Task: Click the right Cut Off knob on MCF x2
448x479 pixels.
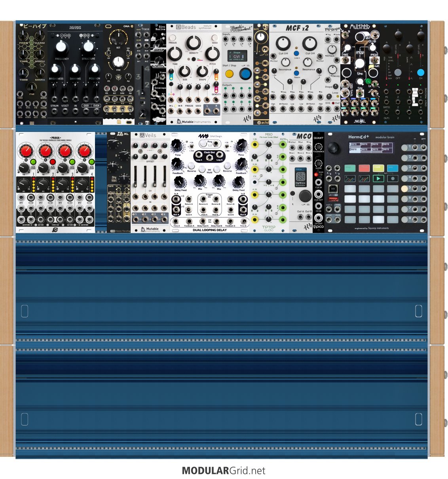Action: (310, 43)
